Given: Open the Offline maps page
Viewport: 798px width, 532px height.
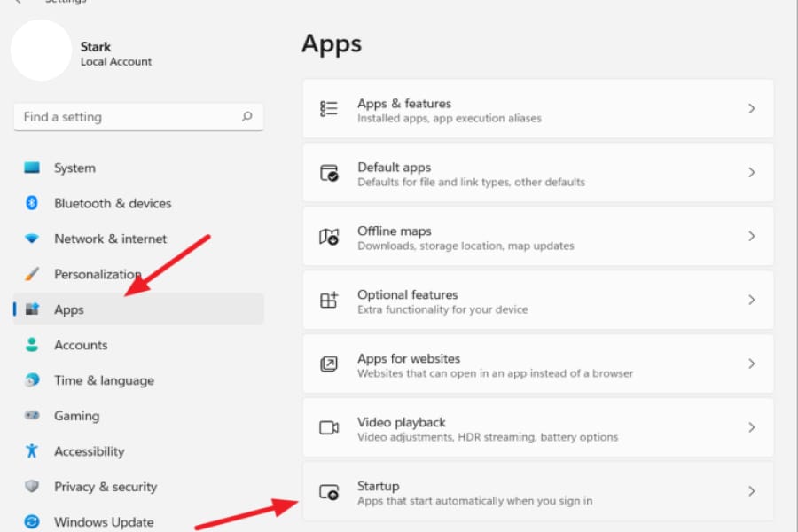Looking at the screenshot, I should (538, 236).
